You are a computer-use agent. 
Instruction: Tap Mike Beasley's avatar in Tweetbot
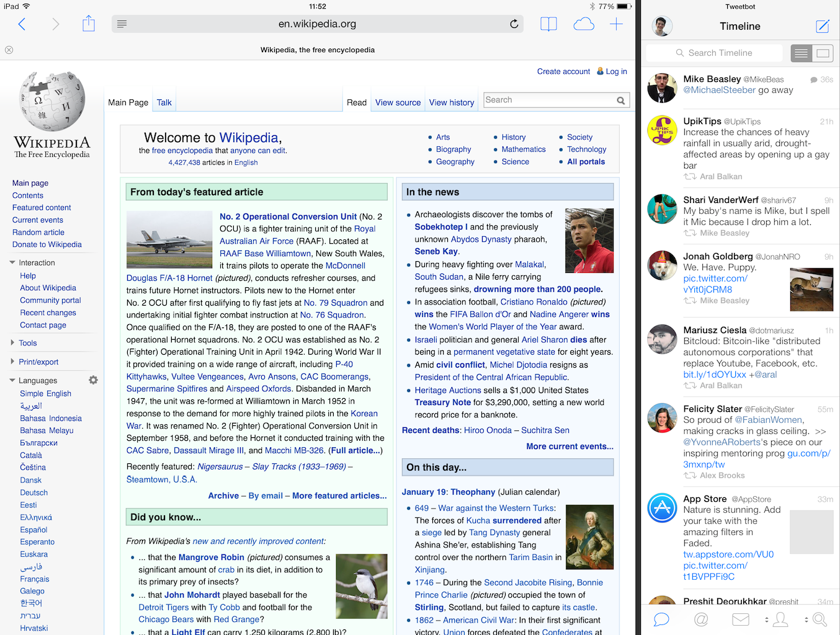point(662,87)
